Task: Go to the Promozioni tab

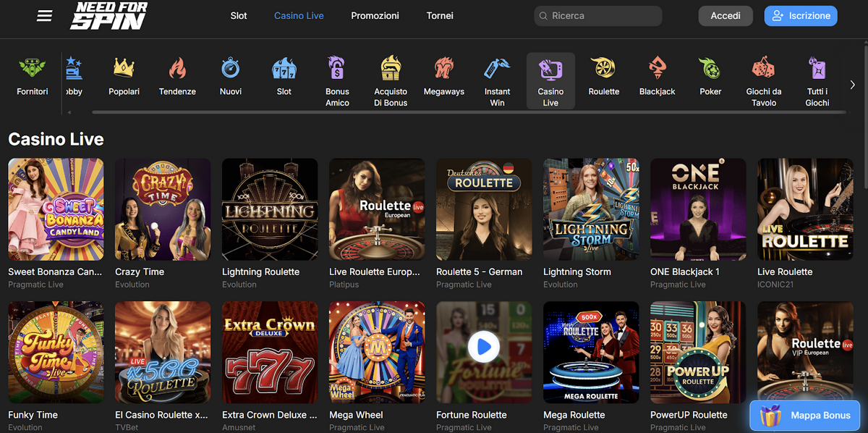Action: pos(375,15)
